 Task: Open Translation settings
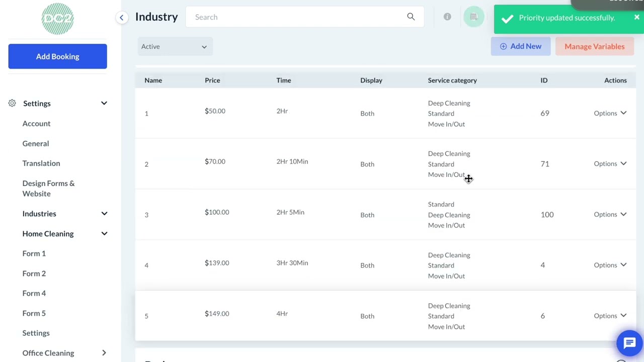coord(41,163)
